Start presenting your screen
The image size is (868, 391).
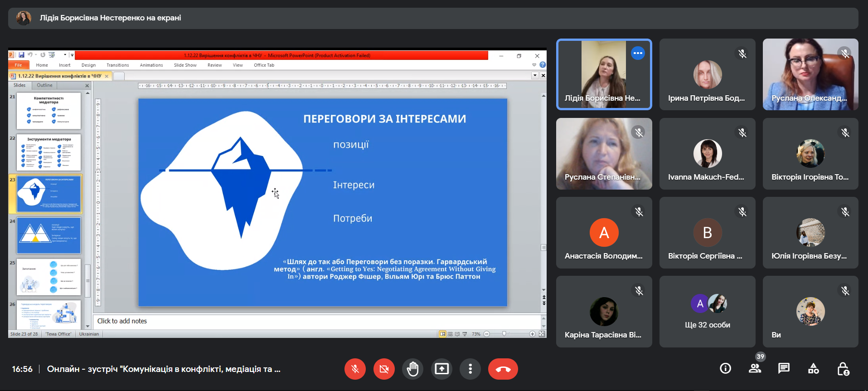[441, 369]
